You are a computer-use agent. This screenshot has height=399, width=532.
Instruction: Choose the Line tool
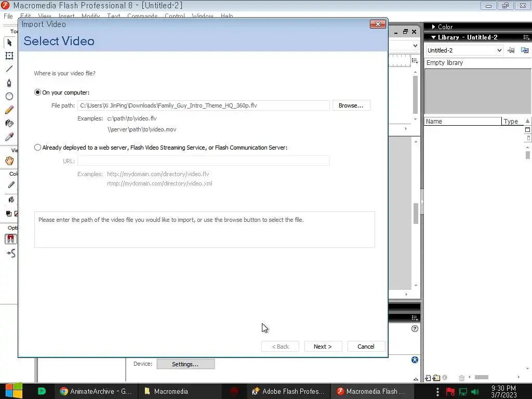tap(9, 69)
